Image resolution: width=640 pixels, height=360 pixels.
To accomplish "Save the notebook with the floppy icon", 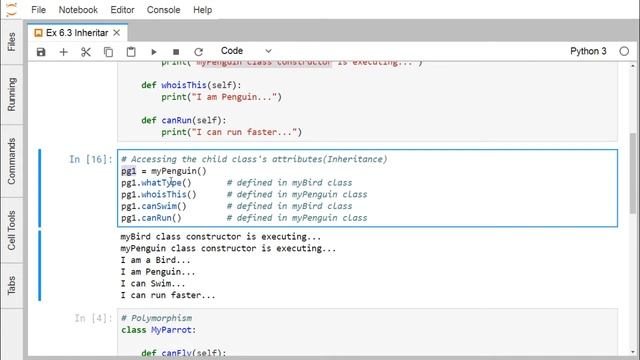I will 41,52.
